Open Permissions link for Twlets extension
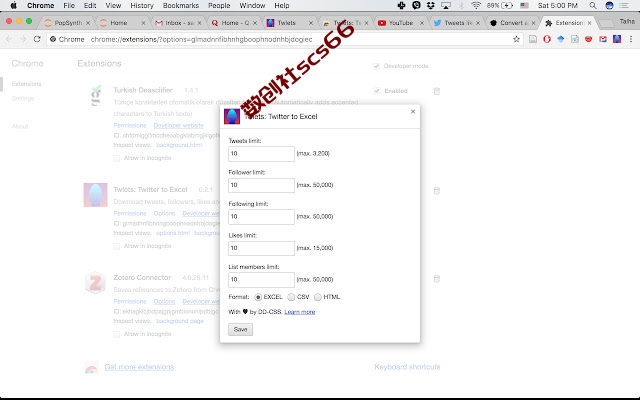This screenshot has height=400, width=640. point(130,213)
